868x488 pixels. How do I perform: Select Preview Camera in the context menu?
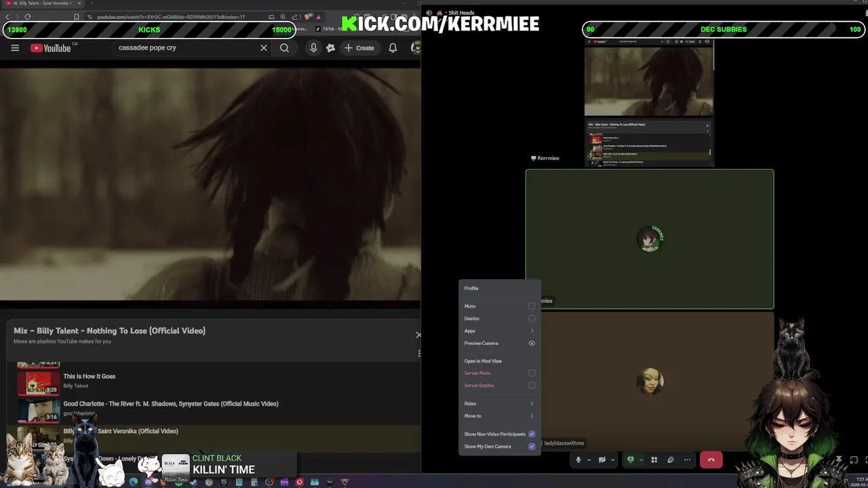tap(499, 343)
